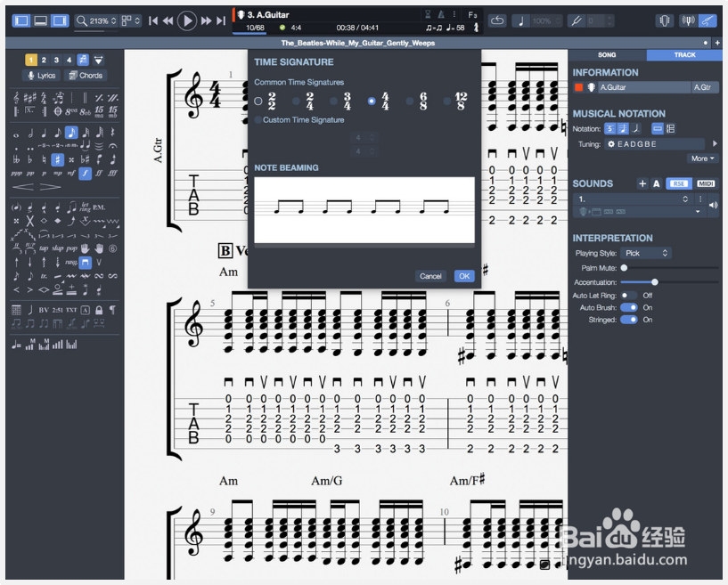Open the Playing Style Pick dropdown

(646, 253)
